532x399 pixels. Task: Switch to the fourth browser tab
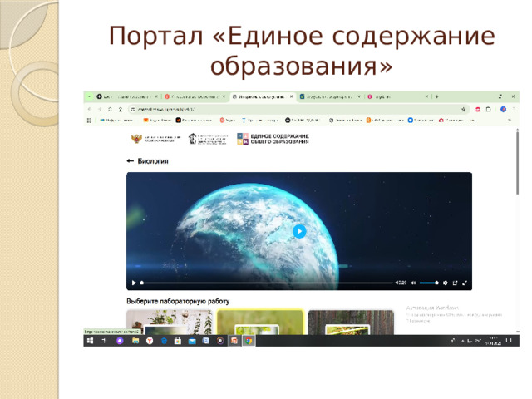(330, 96)
